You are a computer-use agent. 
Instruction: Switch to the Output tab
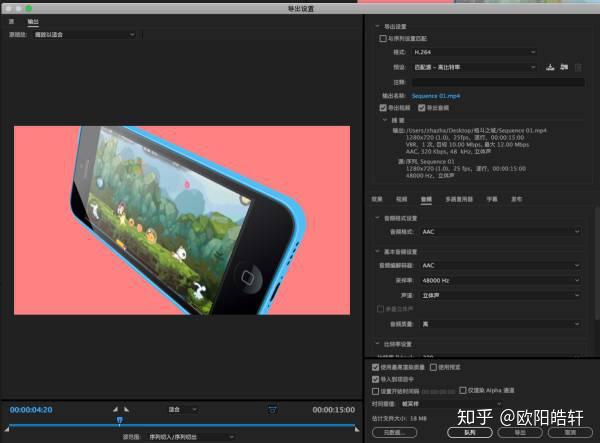(x=33, y=22)
